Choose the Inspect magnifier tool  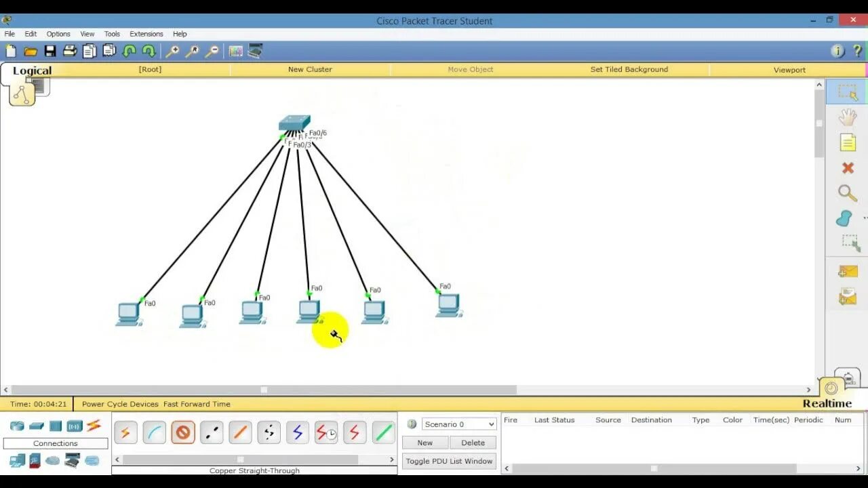tap(848, 193)
